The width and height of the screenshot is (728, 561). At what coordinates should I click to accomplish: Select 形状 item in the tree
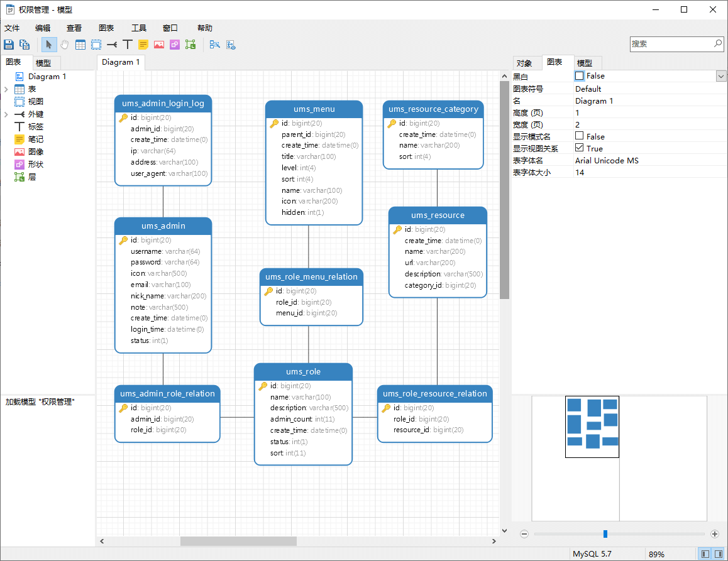[36, 164]
